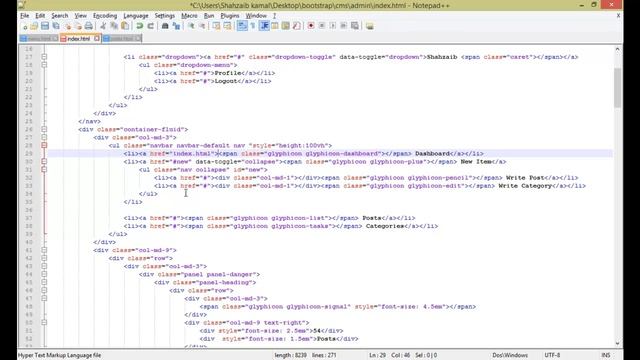This screenshot has width=640, height=360.
Task: Click the Paste clipboard icon
Action: click(125, 26)
